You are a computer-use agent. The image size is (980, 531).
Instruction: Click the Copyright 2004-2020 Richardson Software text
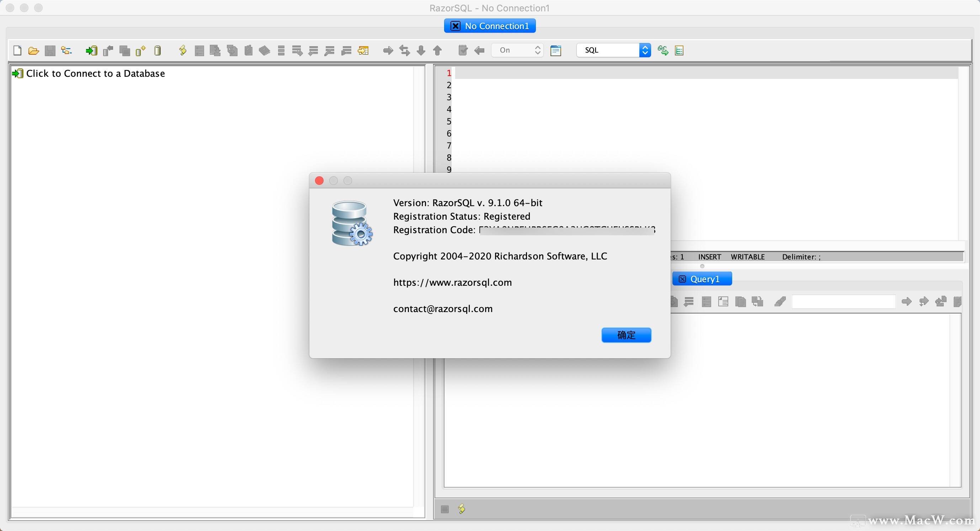[x=500, y=256]
